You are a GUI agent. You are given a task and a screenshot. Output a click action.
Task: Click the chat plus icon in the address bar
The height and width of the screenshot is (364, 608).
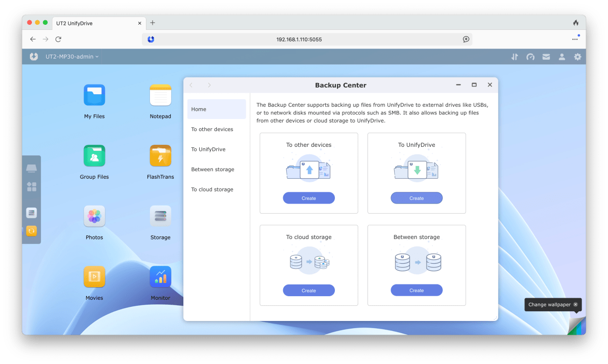[466, 39]
